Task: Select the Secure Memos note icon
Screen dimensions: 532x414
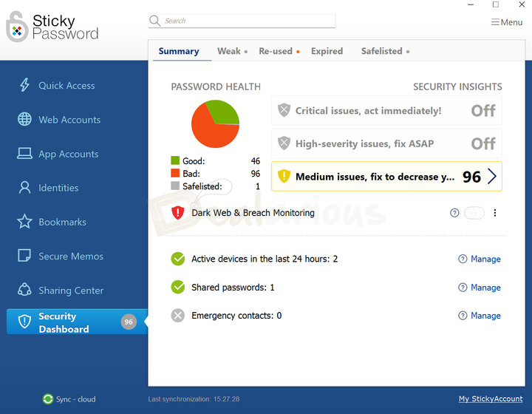Action: pyautogui.click(x=24, y=256)
